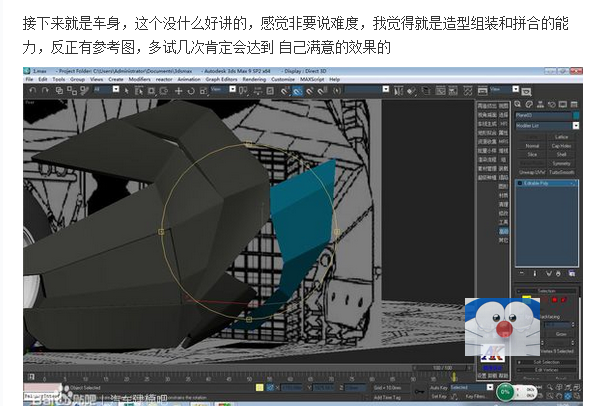Toggle the Spinner Snap magnet
590x406 pixels.
tap(322, 91)
